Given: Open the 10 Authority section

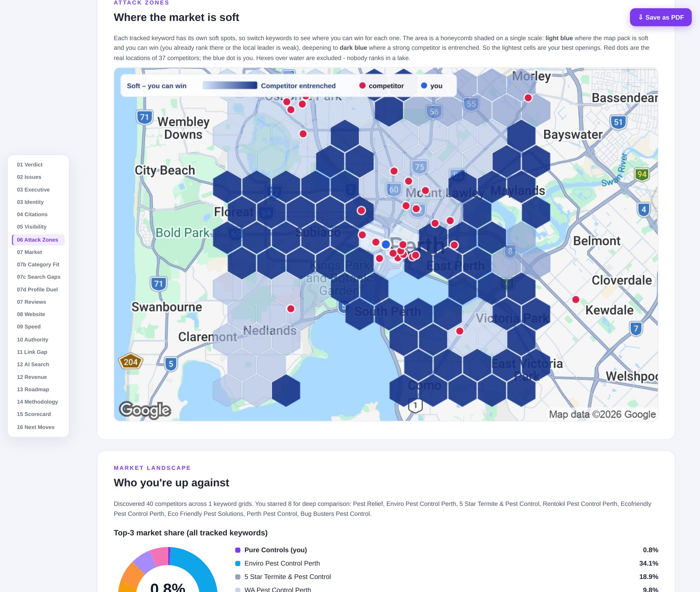Looking at the screenshot, I should pyautogui.click(x=33, y=340).
